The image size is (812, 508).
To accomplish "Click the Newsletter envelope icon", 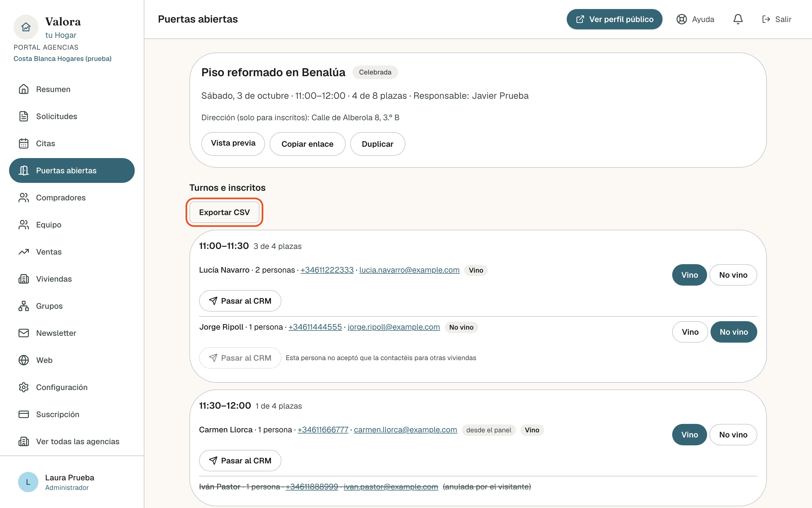I will pyautogui.click(x=23, y=333).
